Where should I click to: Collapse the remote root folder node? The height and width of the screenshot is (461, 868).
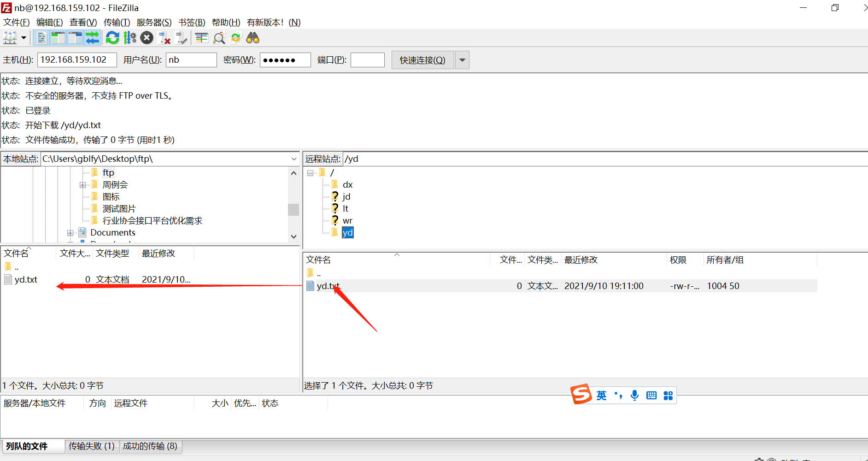point(310,173)
